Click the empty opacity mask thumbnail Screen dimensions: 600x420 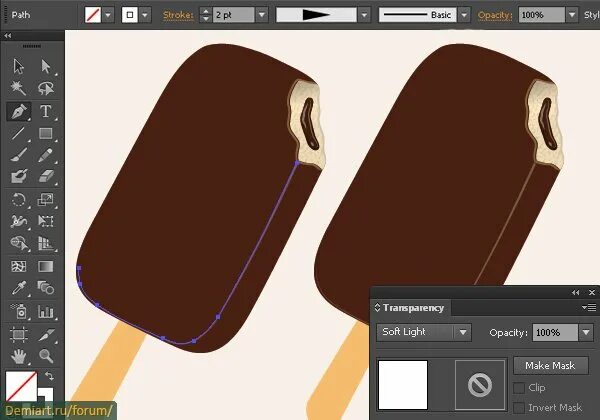point(480,385)
